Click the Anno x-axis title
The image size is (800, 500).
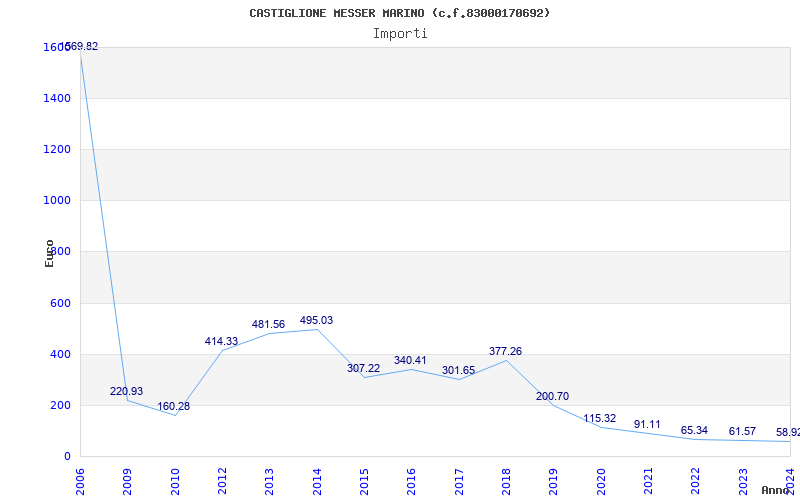pos(776,490)
